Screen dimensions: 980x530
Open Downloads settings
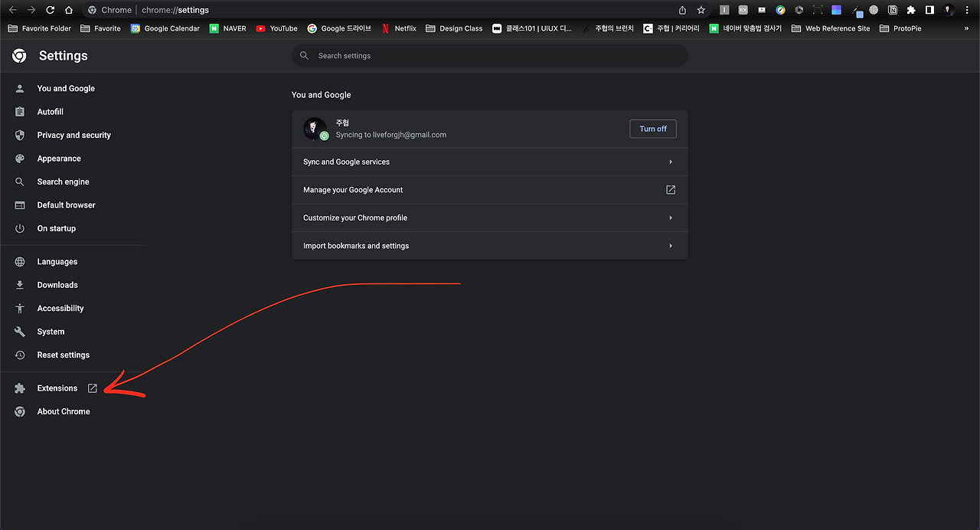point(57,285)
